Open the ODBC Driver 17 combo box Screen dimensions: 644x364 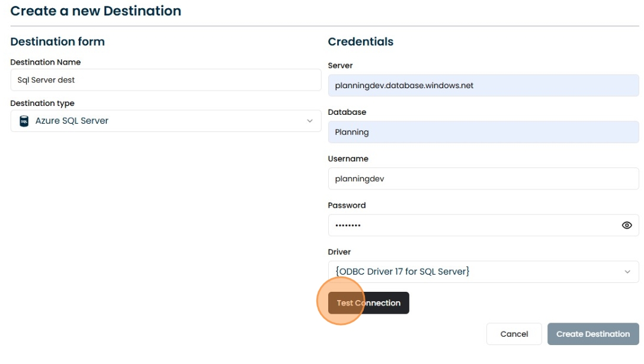click(x=474, y=272)
